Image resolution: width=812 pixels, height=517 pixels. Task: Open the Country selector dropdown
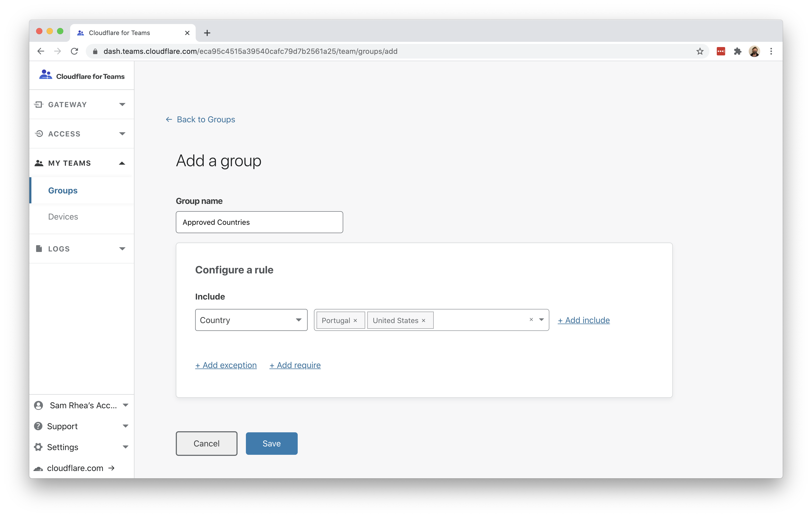251,320
